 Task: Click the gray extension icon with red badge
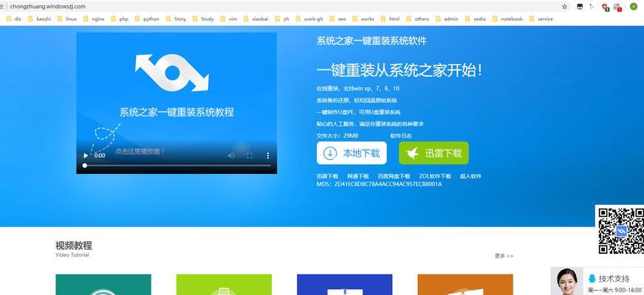pos(617,7)
